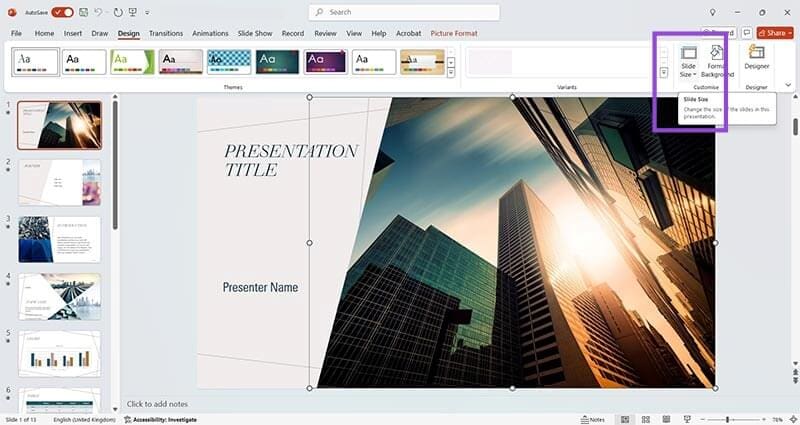This screenshot has height=425, width=800.
Task: Switch to Slide Sorter view
Action: click(x=646, y=420)
